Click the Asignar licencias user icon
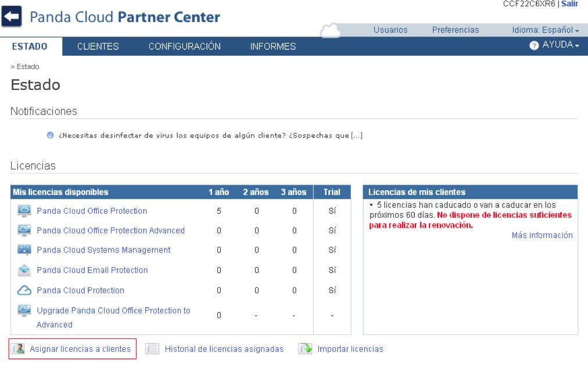 coord(19,349)
